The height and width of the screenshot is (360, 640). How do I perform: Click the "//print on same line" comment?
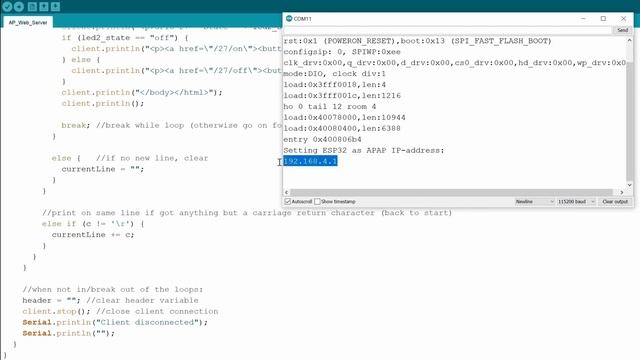coord(247,213)
